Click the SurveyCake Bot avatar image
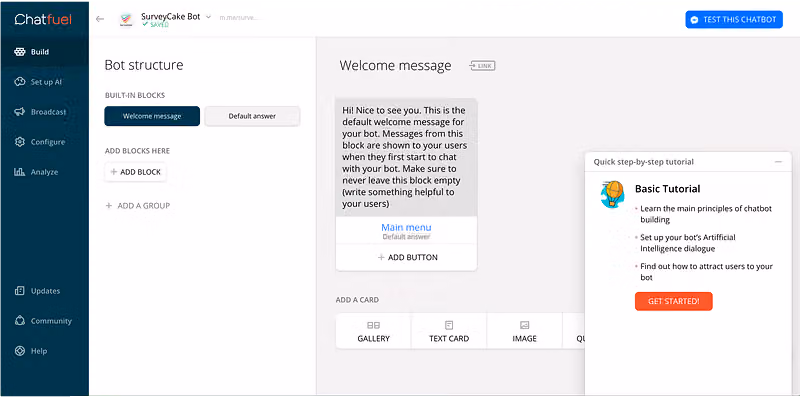Viewport: 800px width, 397px height. click(126, 19)
